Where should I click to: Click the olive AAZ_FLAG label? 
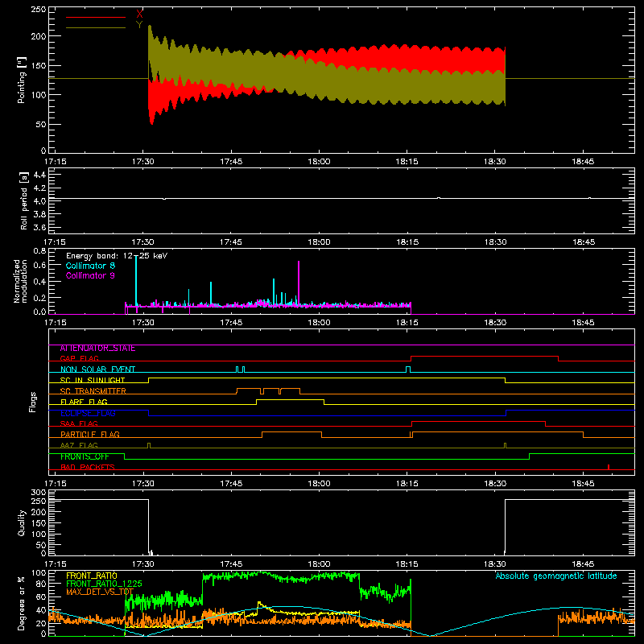79,445
